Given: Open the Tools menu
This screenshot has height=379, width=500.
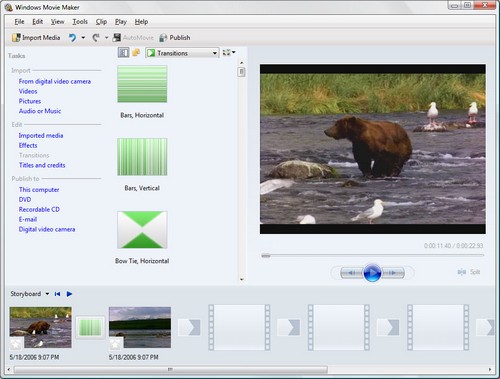Looking at the screenshot, I should (x=80, y=22).
